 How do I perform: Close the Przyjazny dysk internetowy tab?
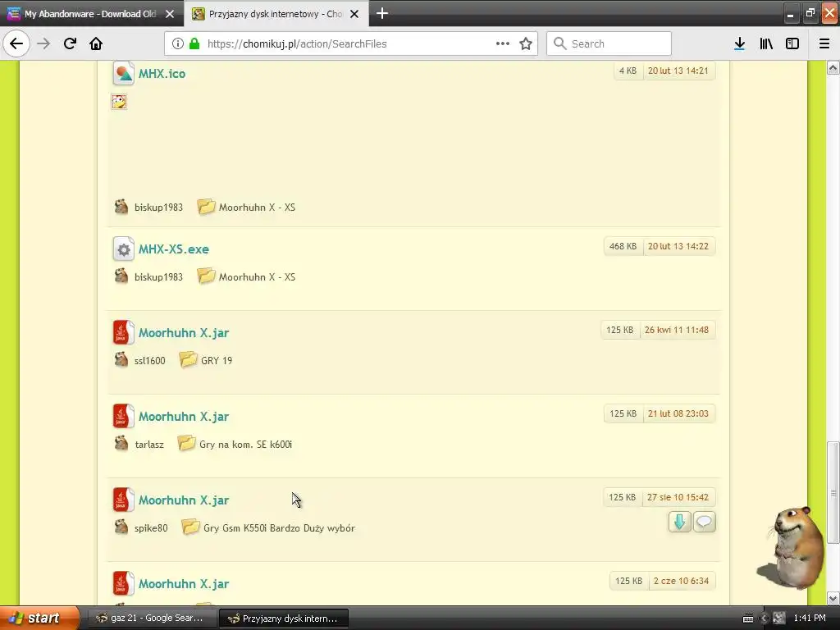tap(354, 14)
